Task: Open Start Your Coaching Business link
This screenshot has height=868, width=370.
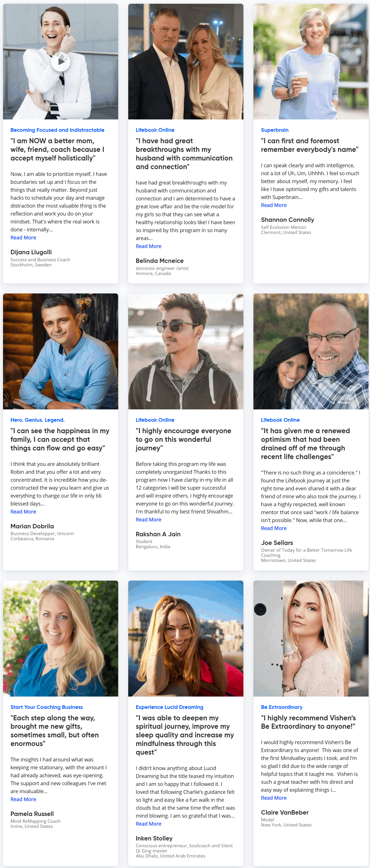Action: click(46, 707)
